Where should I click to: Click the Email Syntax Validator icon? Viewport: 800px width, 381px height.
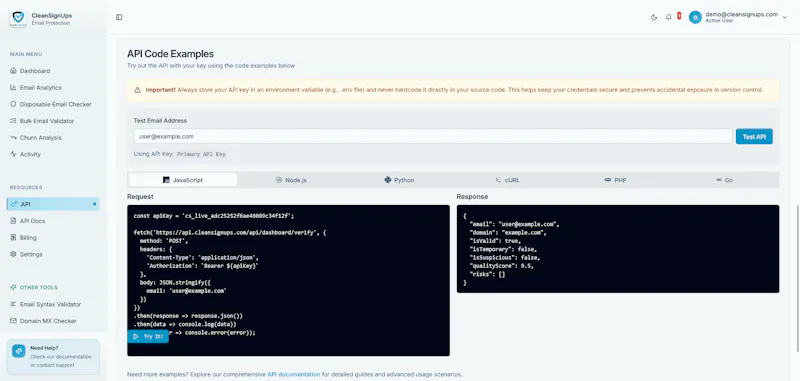13,304
